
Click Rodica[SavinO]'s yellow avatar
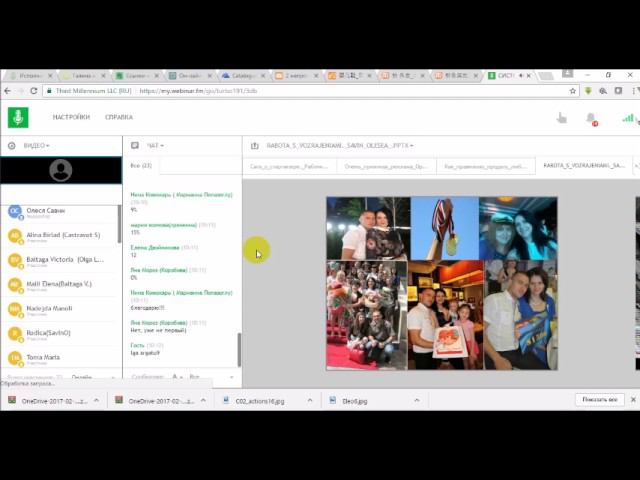pyautogui.click(x=15, y=334)
